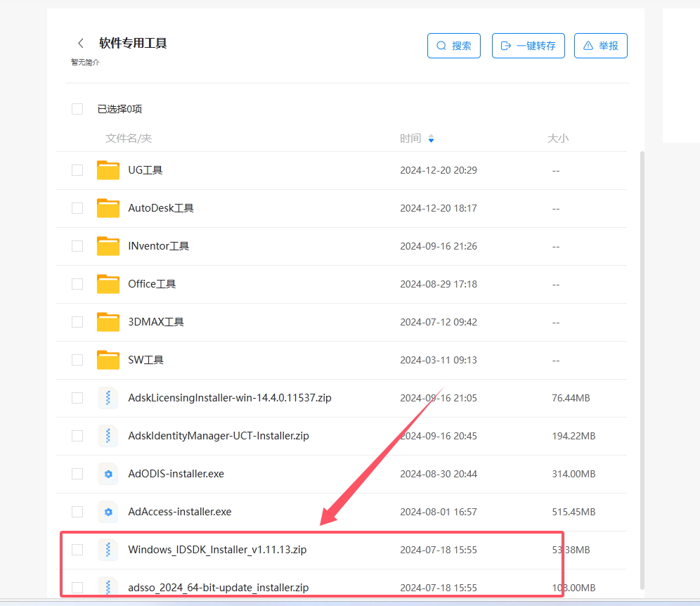Screen dimensions: 700x606
Task: Open the AutoDesk工具 folder icon
Action: [108, 208]
